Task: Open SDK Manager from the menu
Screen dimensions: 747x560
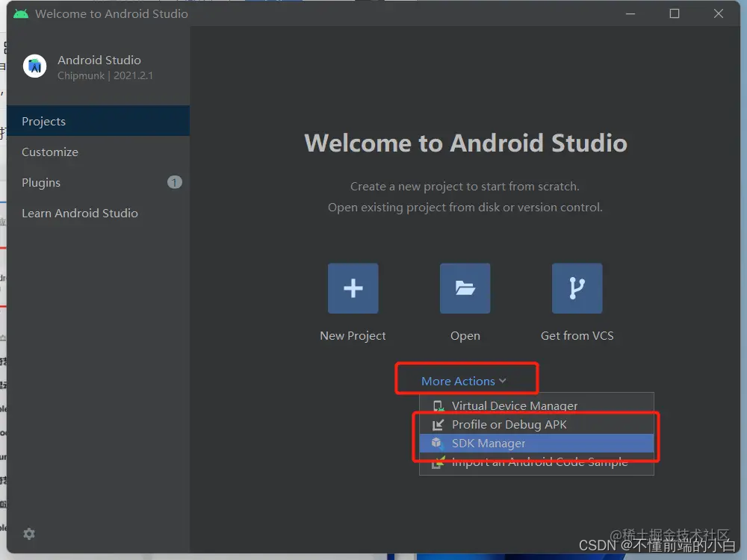Action: point(536,444)
